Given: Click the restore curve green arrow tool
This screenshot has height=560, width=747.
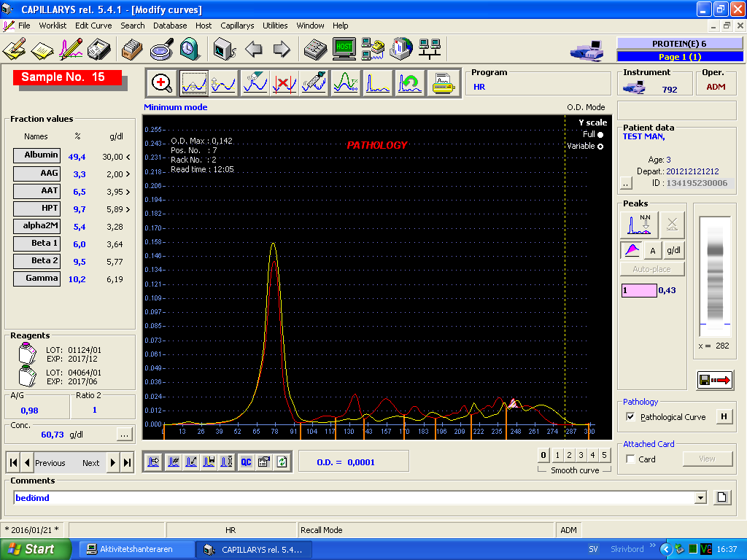Looking at the screenshot, I should 409,83.
